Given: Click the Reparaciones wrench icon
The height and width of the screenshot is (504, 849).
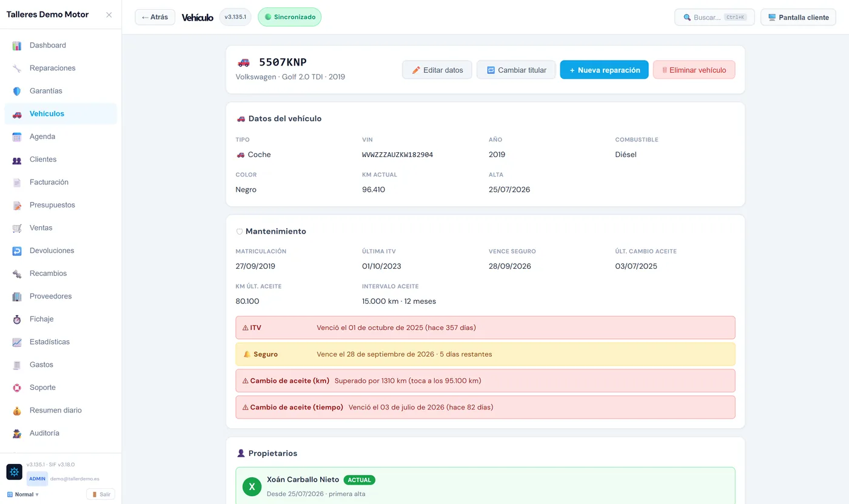Looking at the screenshot, I should point(17,69).
